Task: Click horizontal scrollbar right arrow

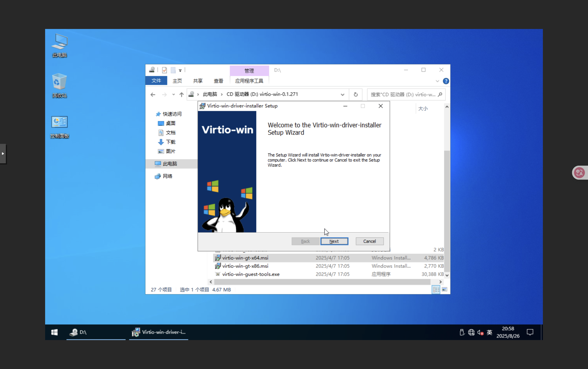Action: click(440, 282)
